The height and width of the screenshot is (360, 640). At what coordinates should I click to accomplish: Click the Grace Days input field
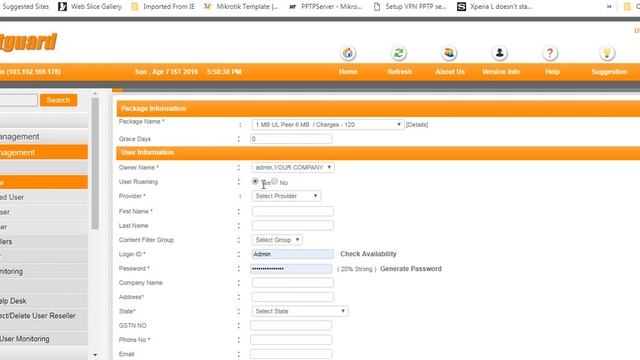point(291,139)
